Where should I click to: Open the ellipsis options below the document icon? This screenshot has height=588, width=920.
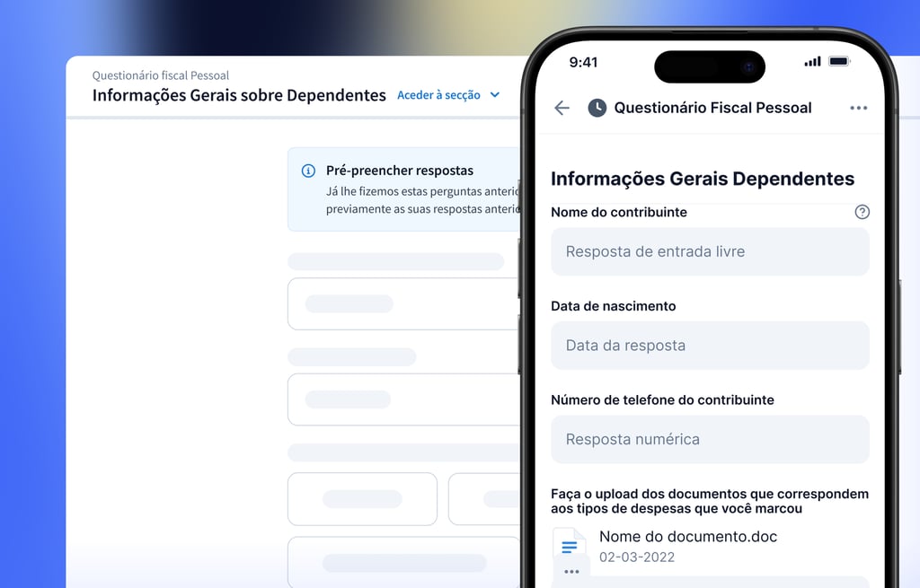571,571
